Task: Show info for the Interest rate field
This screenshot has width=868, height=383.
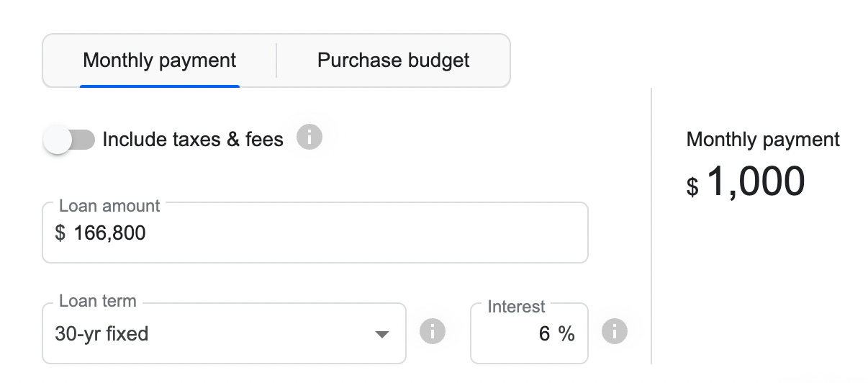Action: (615, 331)
